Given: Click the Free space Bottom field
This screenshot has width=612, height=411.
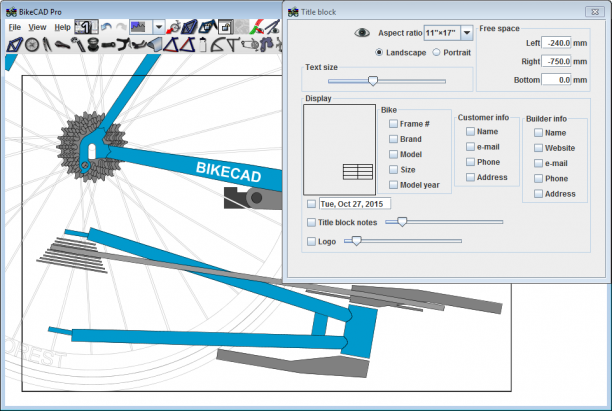Looking at the screenshot, I should click(556, 80).
